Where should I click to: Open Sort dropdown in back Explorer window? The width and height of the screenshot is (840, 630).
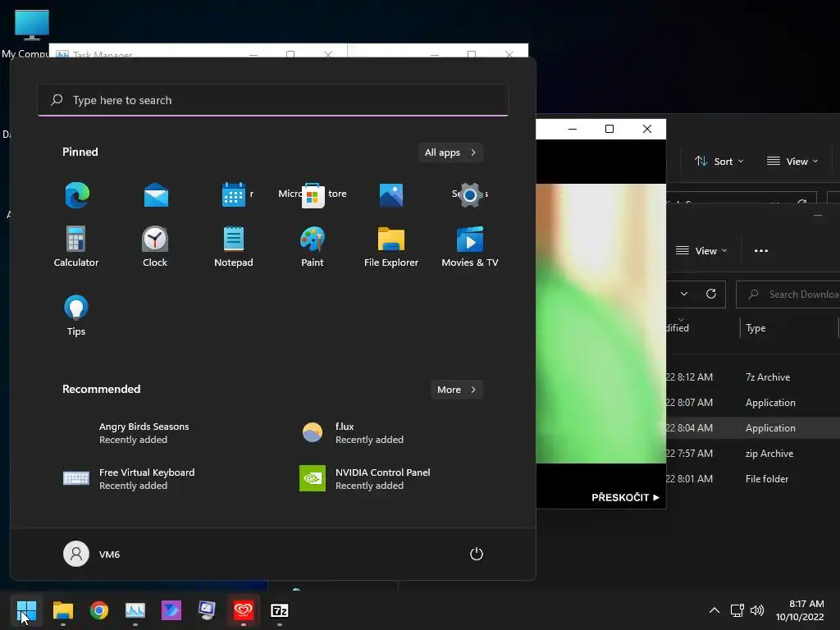click(x=719, y=162)
